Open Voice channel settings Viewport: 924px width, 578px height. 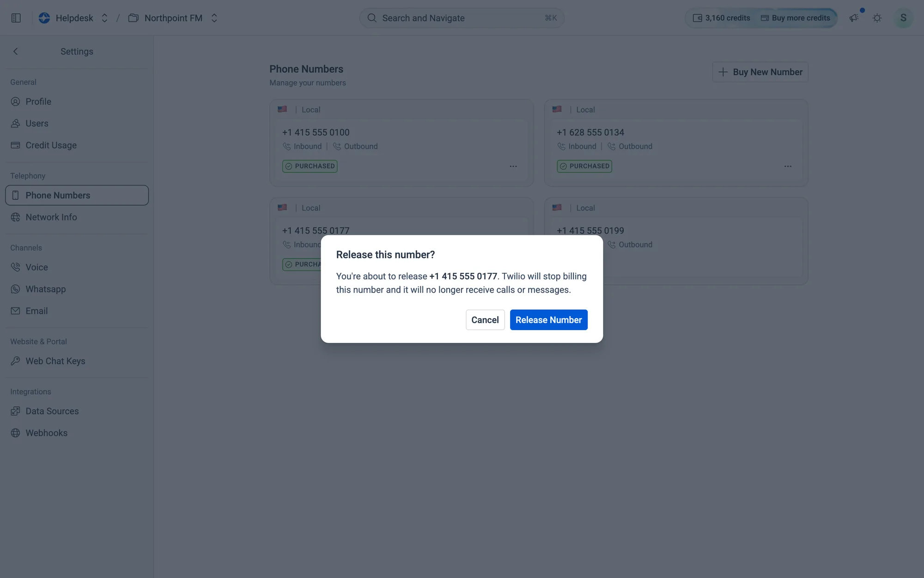click(x=77, y=267)
